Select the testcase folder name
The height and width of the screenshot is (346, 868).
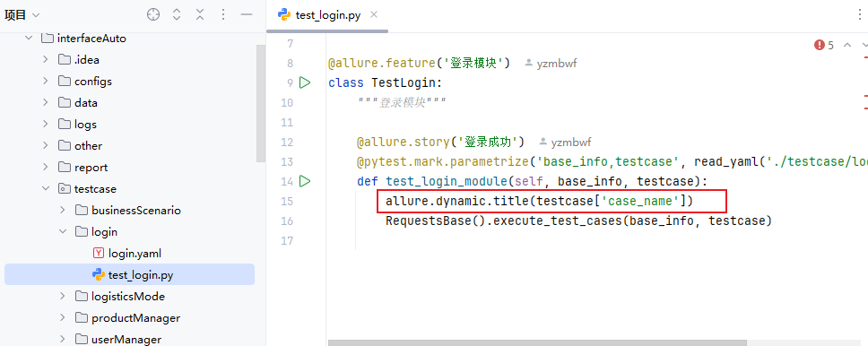point(95,189)
